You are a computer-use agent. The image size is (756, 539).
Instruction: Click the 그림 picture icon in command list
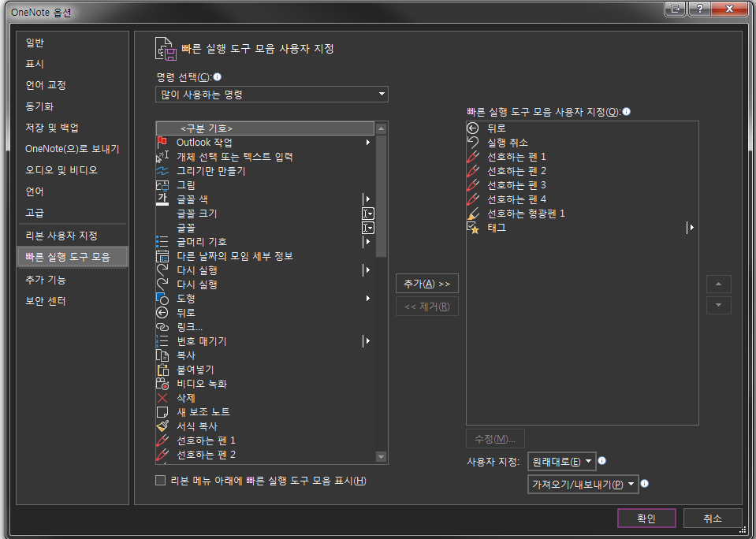point(162,185)
